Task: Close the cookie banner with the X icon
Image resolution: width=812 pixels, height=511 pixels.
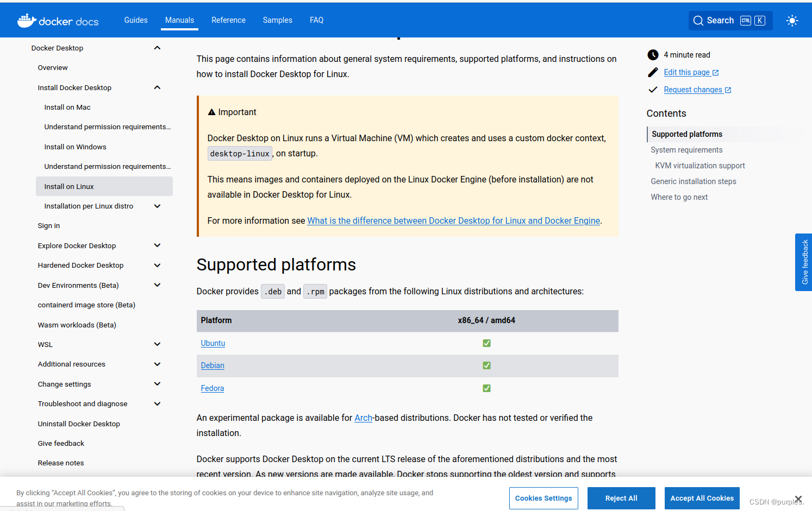Action: pos(798,499)
